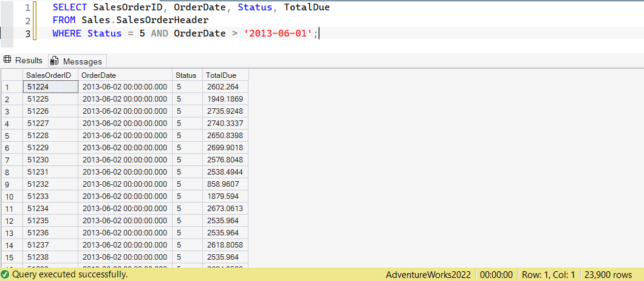Screen dimensions: 644x281
Task: Select cell with SalesOrderID 51230
Action: coord(50,160)
